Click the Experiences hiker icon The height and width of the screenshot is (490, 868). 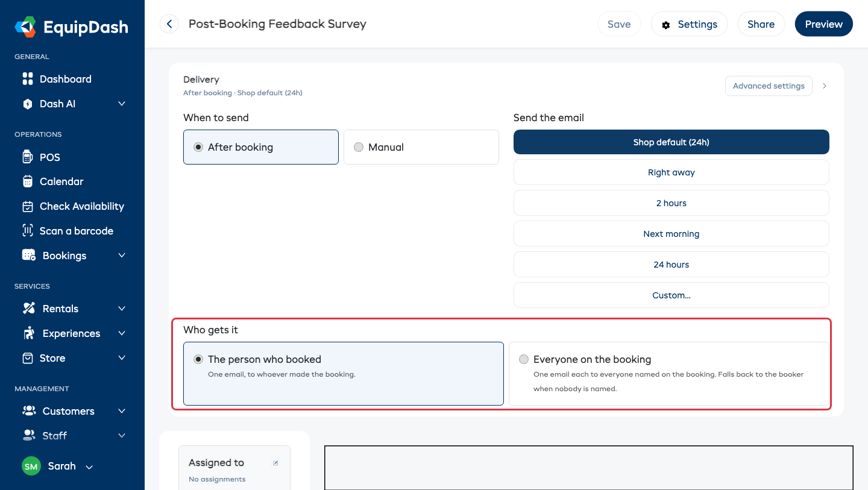pyautogui.click(x=28, y=333)
